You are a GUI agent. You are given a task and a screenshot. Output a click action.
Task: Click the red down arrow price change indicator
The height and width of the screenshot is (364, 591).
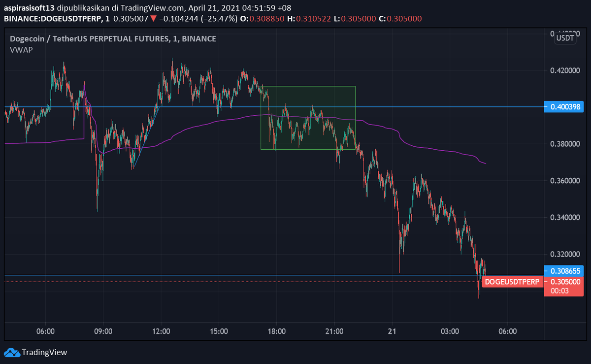pyautogui.click(x=154, y=19)
